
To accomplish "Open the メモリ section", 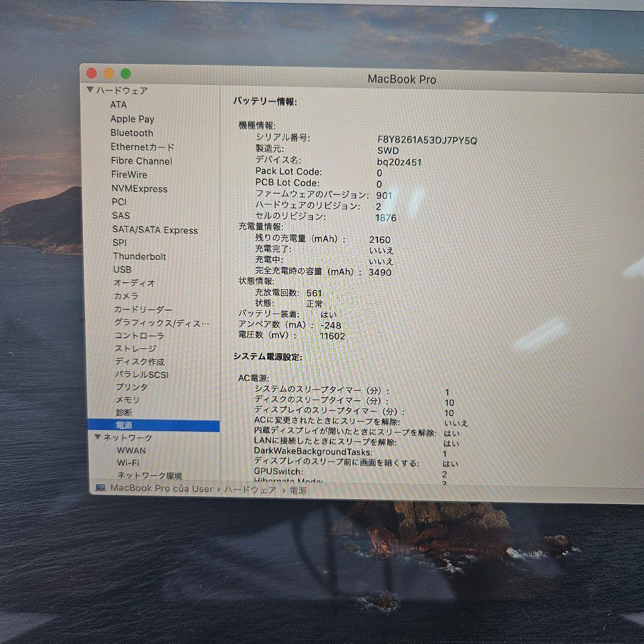I will (x=126, y=400).
